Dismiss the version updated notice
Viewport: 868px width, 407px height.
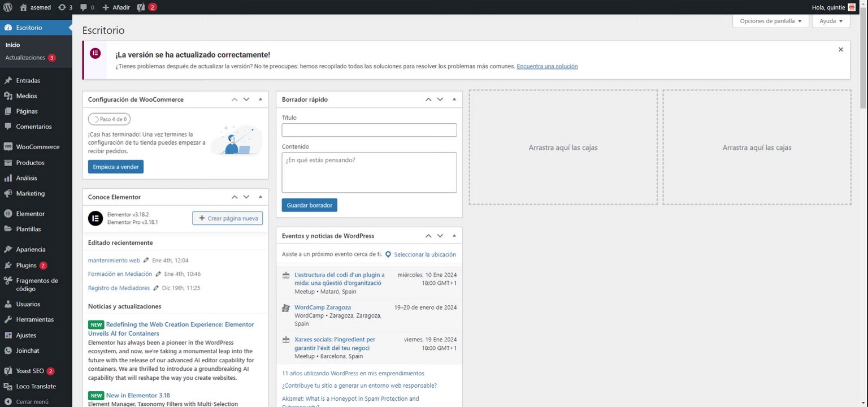[x=840, y=50]
